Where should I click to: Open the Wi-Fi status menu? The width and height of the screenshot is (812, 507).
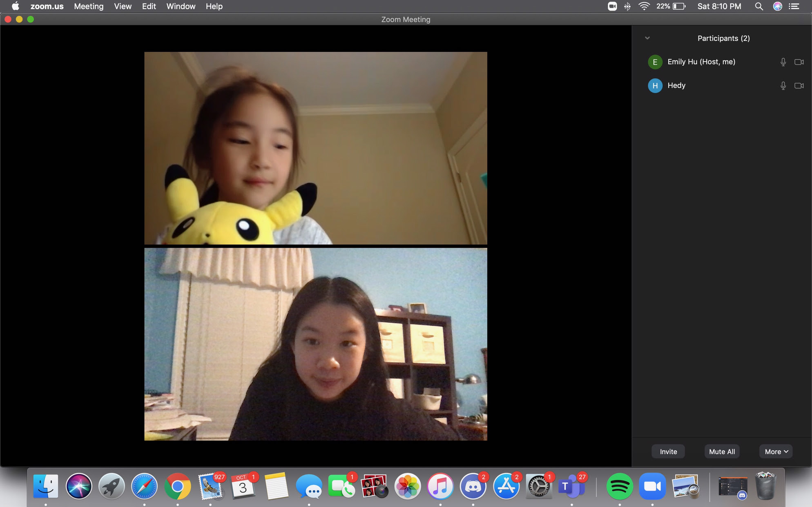[x=644, y=6]
